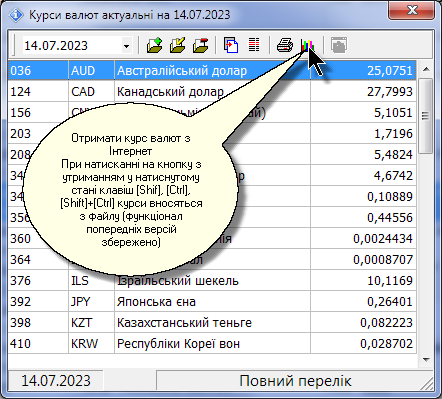The width and height of the screenshot is (442, 399).
Task: Select rate value 5,4824
Action: [363, 154]
